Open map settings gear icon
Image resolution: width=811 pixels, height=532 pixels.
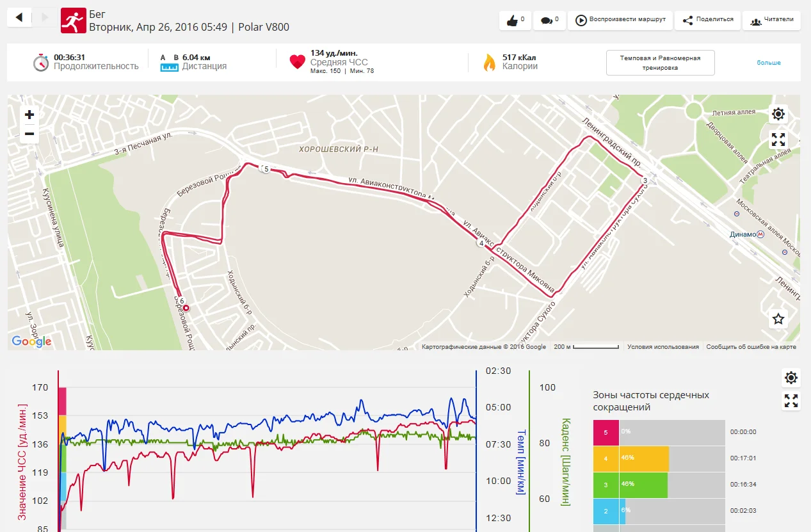pyautogui.click(x=778, y=115)
